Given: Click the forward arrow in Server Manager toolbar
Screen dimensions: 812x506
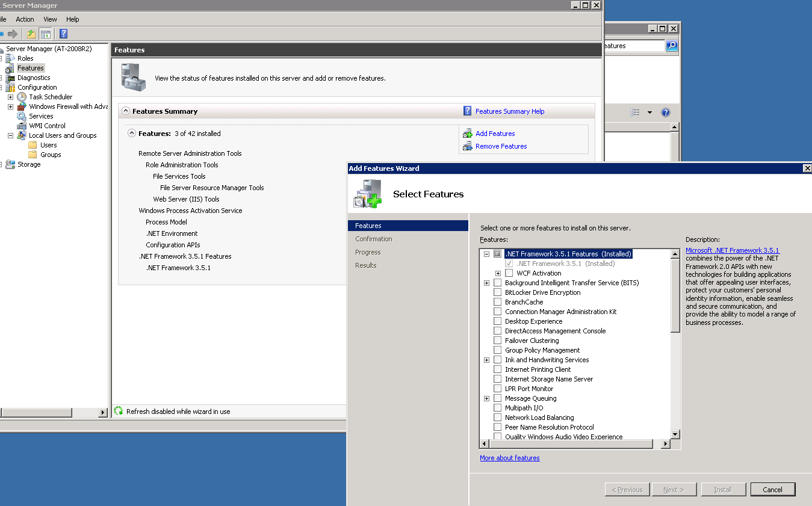Looking at the screenshot, I should click(x=12, y=34).
